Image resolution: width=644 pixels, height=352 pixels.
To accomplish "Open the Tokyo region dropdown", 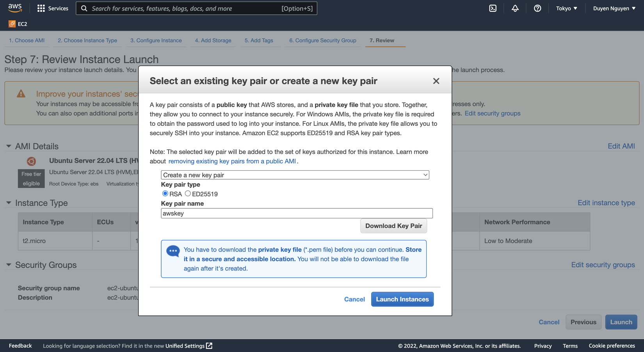I will coord(566,8).
